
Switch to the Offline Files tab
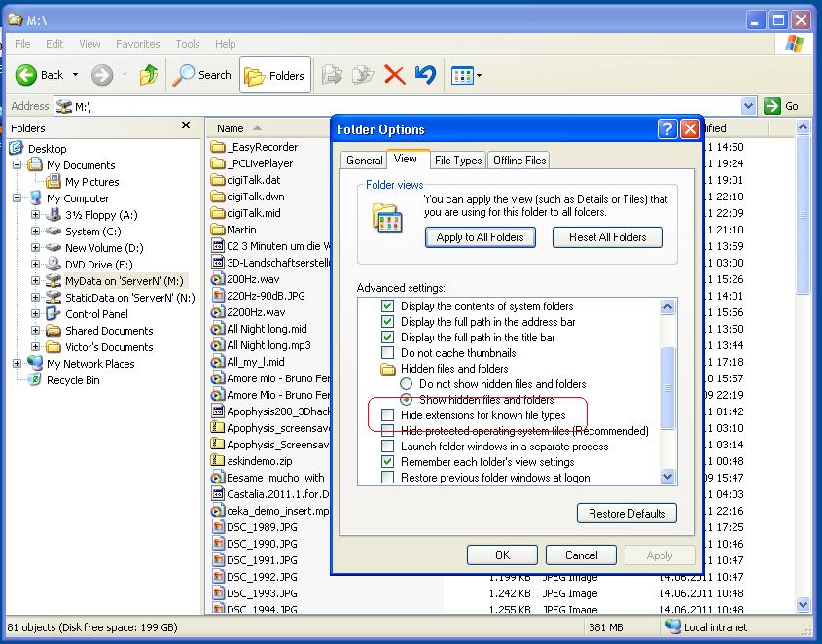pos(519,161)
